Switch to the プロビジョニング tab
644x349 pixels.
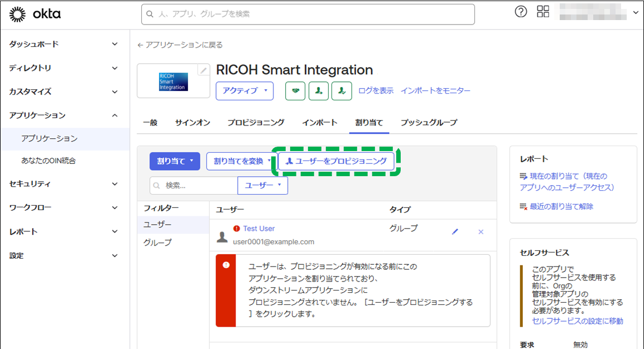click(256, 123)
